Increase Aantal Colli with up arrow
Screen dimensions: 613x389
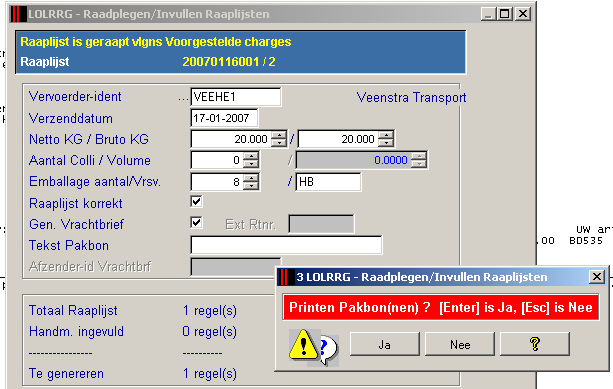(251, 156)
